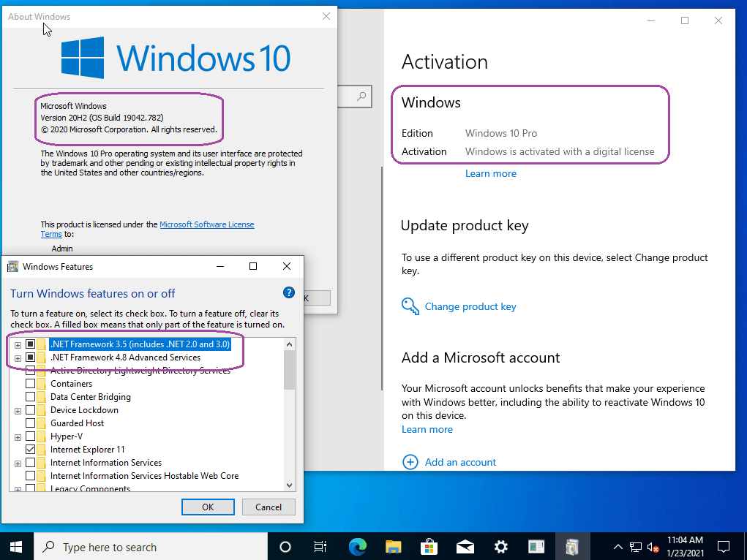Click the features list scroll up arrow
Image resolution: width=747 pixels, height=560 pixels.
289,344
